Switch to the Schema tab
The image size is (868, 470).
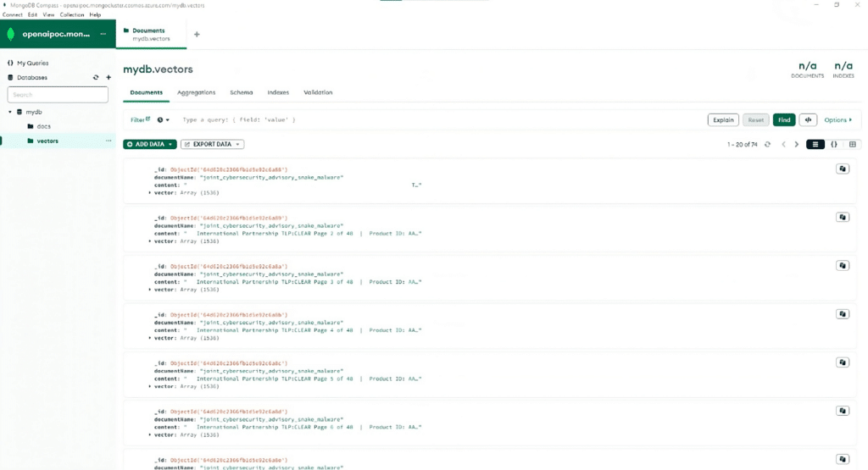(242, 92)
